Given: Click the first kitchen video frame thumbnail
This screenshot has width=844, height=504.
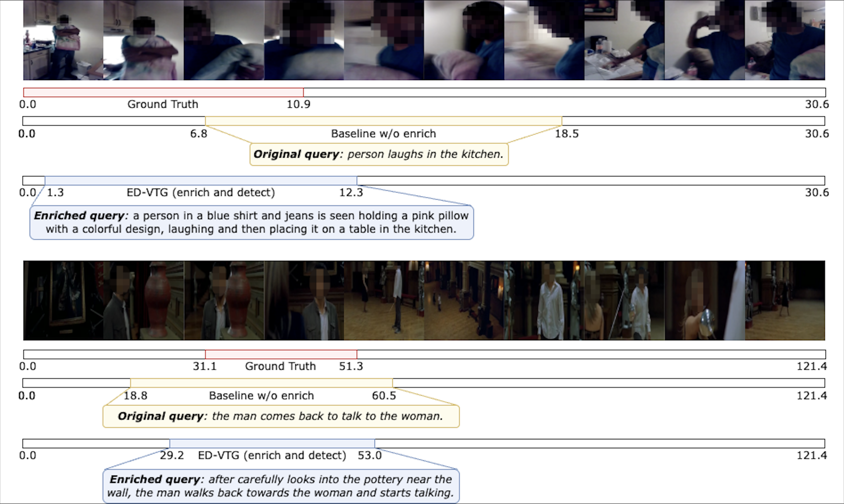Looking at the screenshot, I should click(x=63, y=40).
